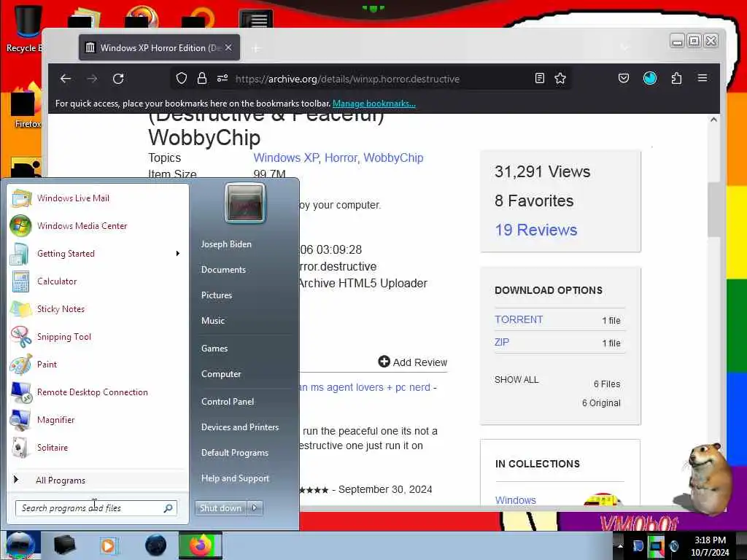Image resolution: width=747 pixels, height=560 pixels.
Task: Open Windows XP topic link
Action: 286,157
